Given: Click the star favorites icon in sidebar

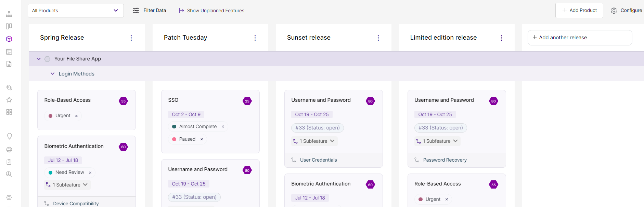Looking at the screenshot, I should pos(9,100).
